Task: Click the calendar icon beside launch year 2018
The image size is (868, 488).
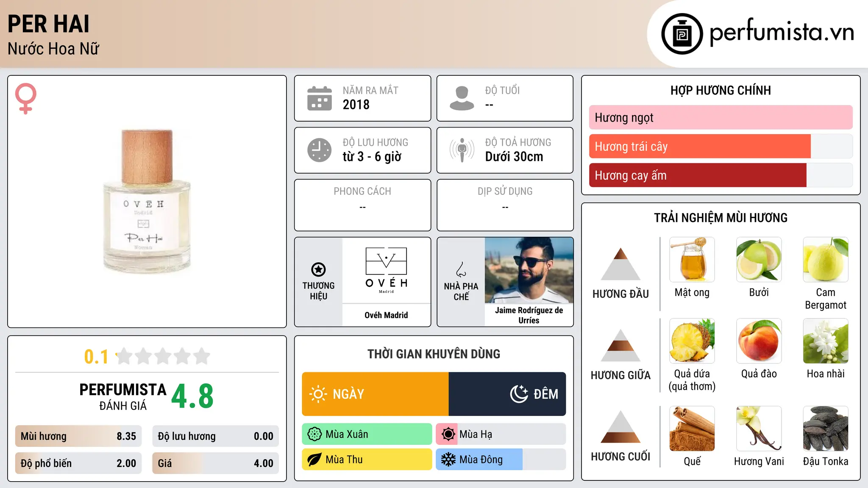Action: tap(320, 98)
